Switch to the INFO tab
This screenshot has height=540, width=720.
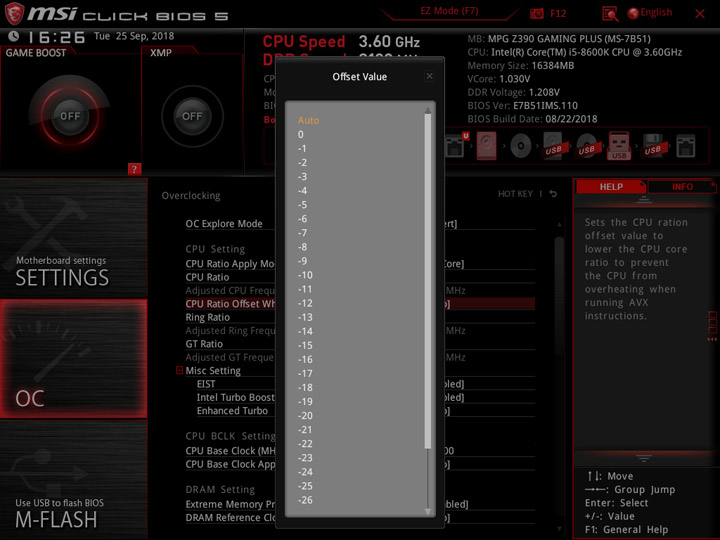[682, 187]
